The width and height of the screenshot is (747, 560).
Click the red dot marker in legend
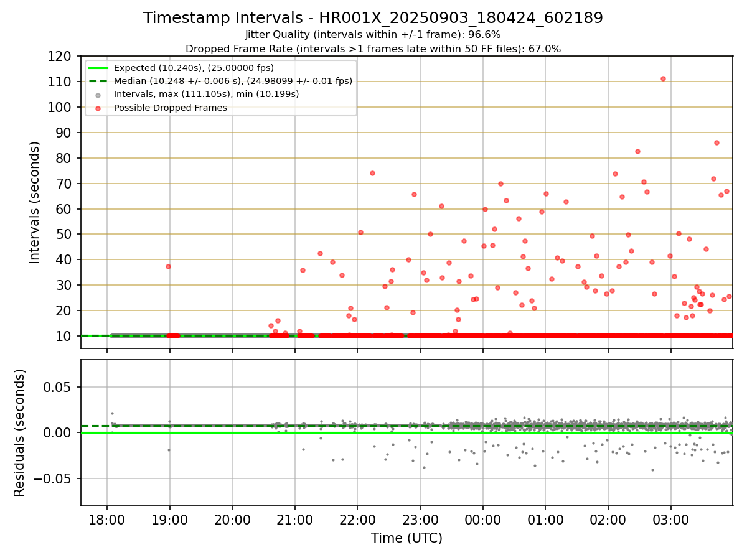pos(98,108)
